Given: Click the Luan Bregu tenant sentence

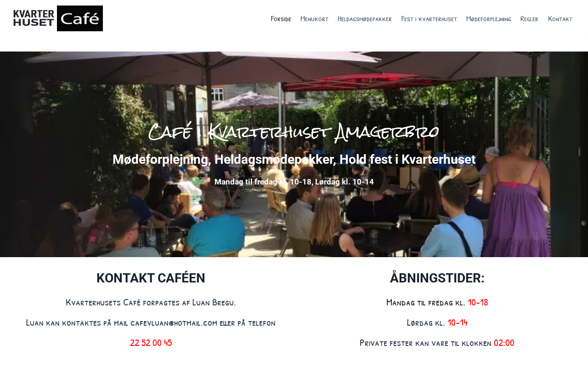Looking at the screenshot, I should coord(151,302).
